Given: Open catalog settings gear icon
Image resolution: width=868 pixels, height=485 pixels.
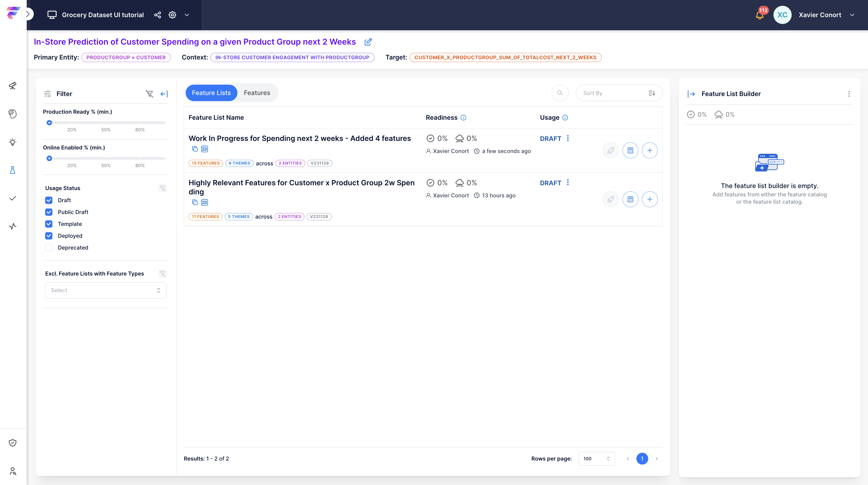Looking at the screenshot, I should point(172,15).
